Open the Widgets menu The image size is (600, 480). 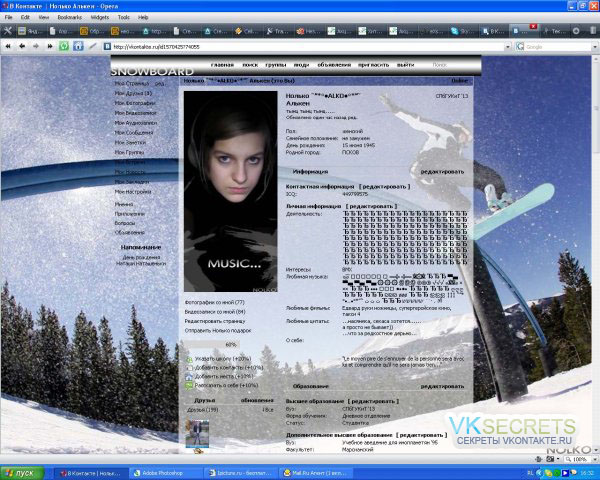(x=100, y=17)
